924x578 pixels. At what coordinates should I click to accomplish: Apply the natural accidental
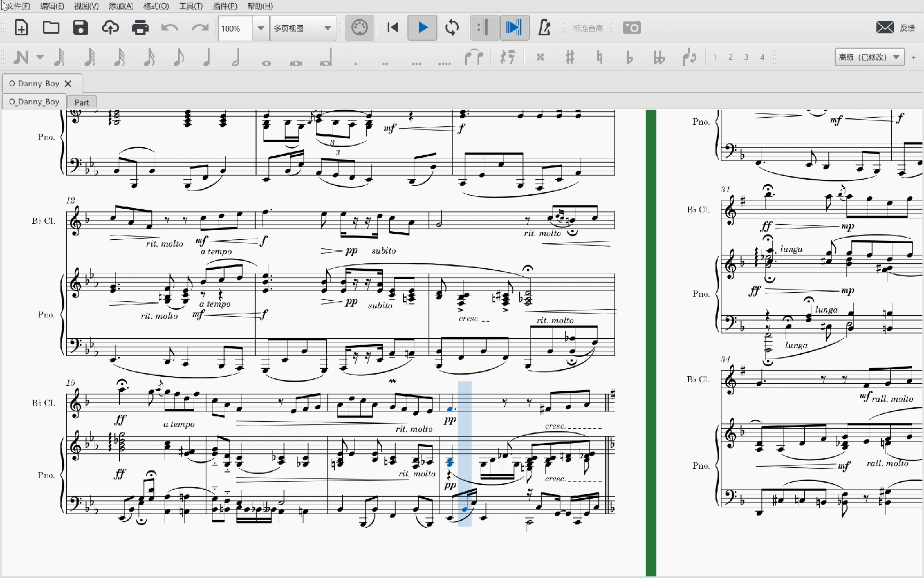599,57
